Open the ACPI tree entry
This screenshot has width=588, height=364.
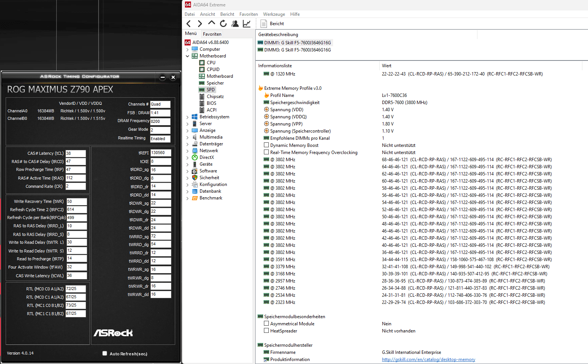point(211,110)
